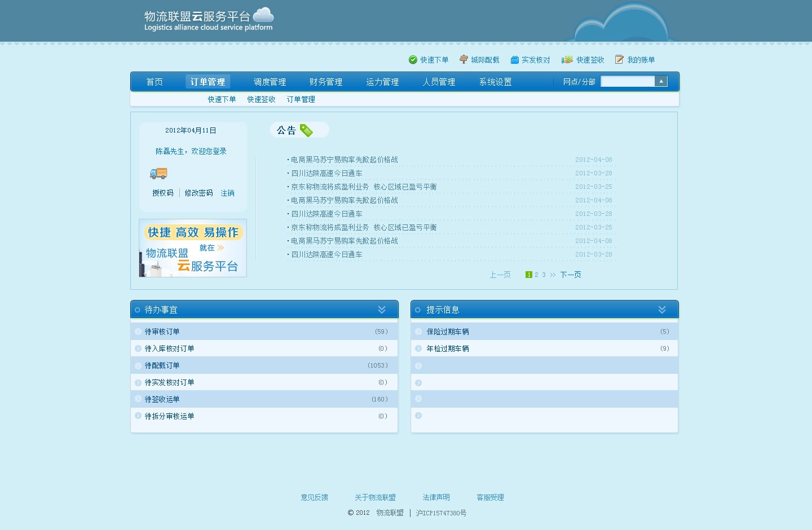
Task: Click the 待拆分审核运单 row text
Action: click(x=169, y=416)
